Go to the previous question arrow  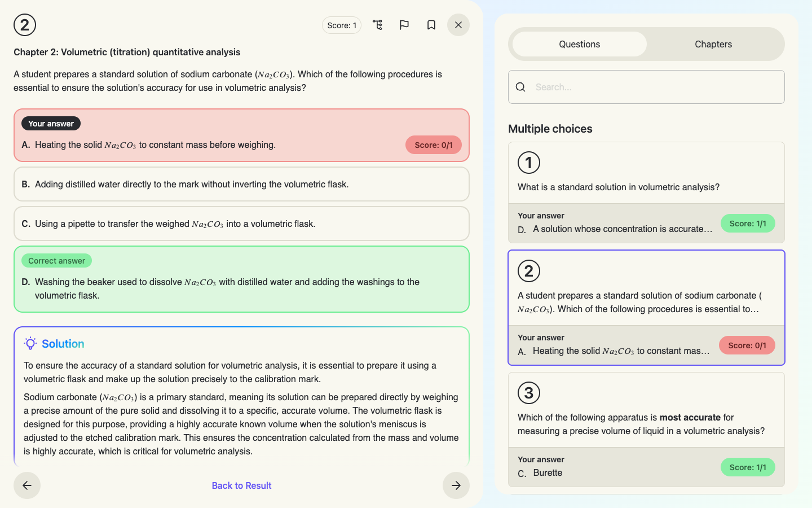[x=27, y=485]
